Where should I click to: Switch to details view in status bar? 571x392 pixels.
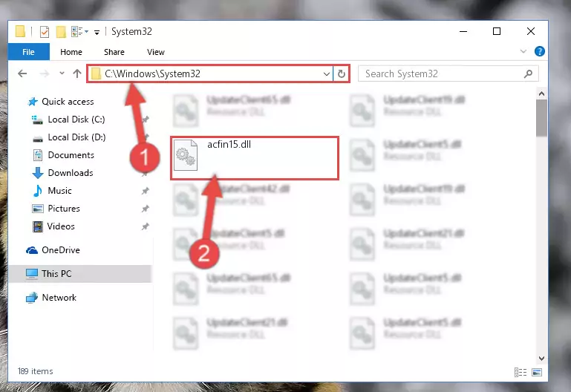pos(521,372)
